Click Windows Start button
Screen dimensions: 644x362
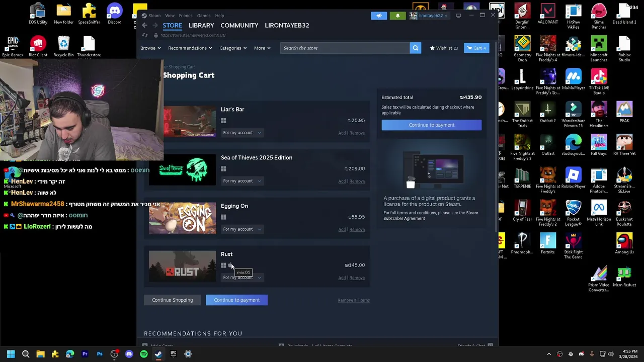tap(11, 354)
